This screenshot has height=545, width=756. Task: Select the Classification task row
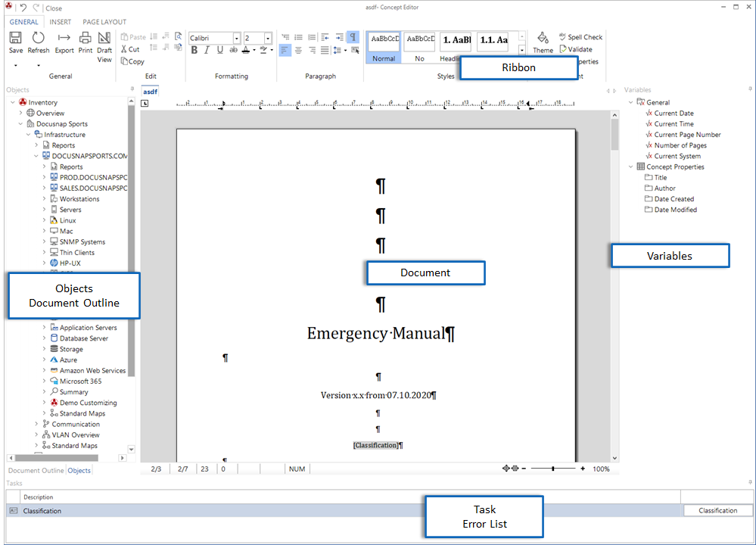[x=342, y=510]
